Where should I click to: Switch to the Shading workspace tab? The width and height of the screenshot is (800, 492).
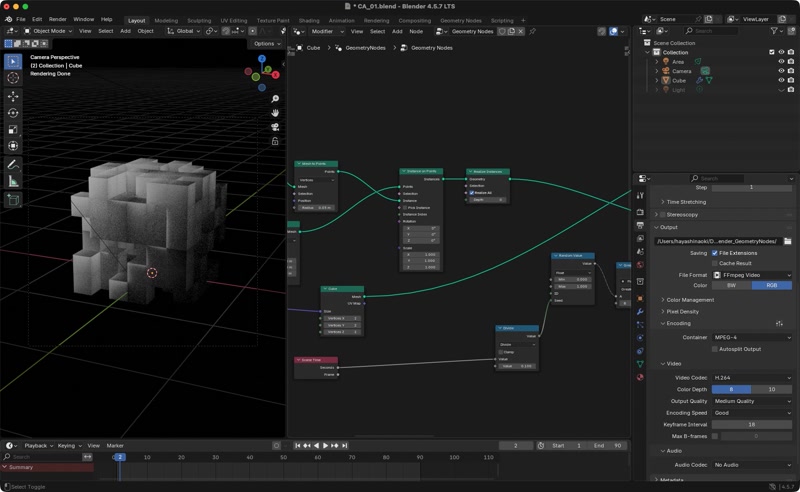click(309, 20)
